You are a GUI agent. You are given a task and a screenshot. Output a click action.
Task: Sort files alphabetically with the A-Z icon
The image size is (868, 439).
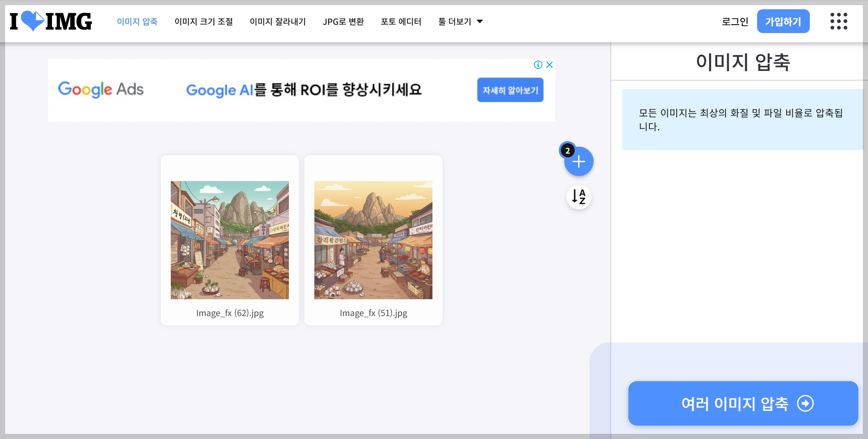click(578, 197)
